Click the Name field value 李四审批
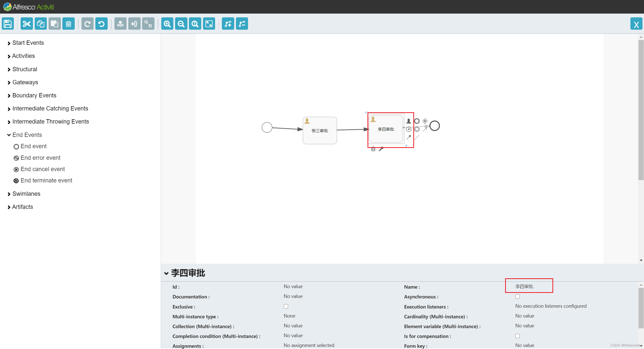Image resolution: width=644 pixels, height=349 pixels. (x=524, y=287)
